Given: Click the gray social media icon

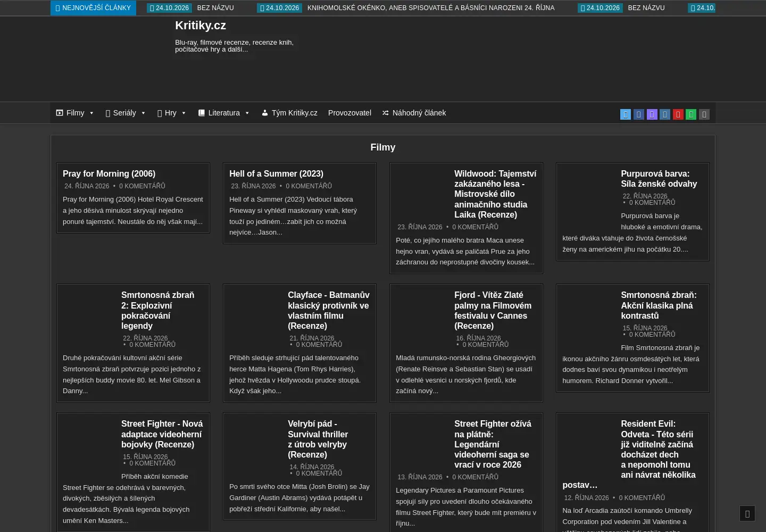Looking at the screenshot, I should [x=704, y=114].
